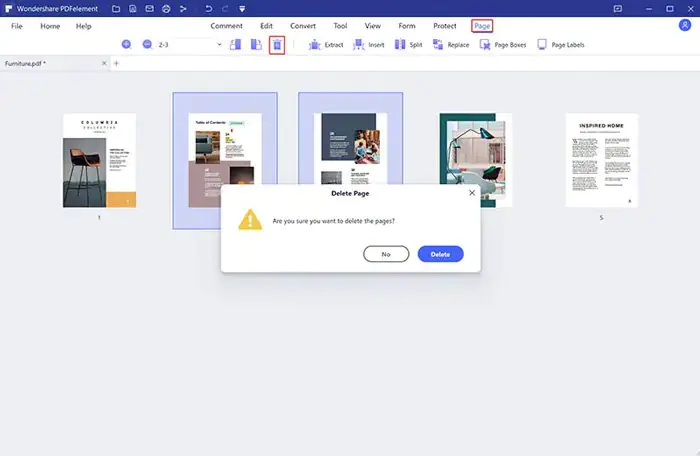Click the print icon in title bar
This screenshot has width=700, height=456.
pos(168,9)
